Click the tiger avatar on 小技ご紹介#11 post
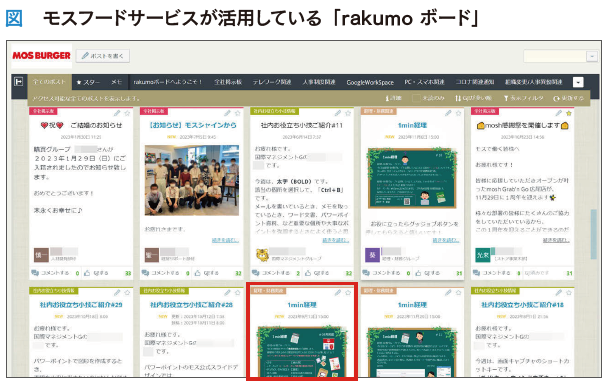This screenshot has height=386, width=605. click(x=262, y=255)
